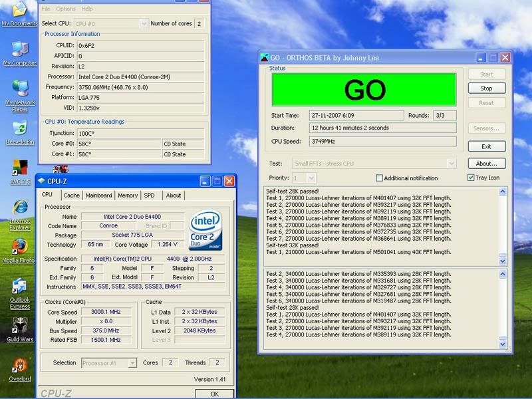Viewport: 532px width, 399px height.
Task: Open the Recycle Bin icon
Action: pos(20,133)
